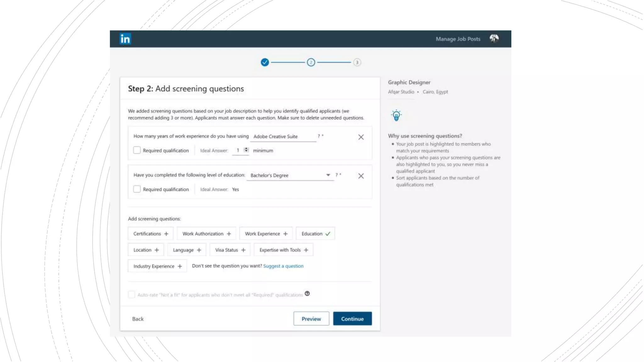644x362 pixels.
Task: Open the profile avatar menu
Action: click(494, 38)
